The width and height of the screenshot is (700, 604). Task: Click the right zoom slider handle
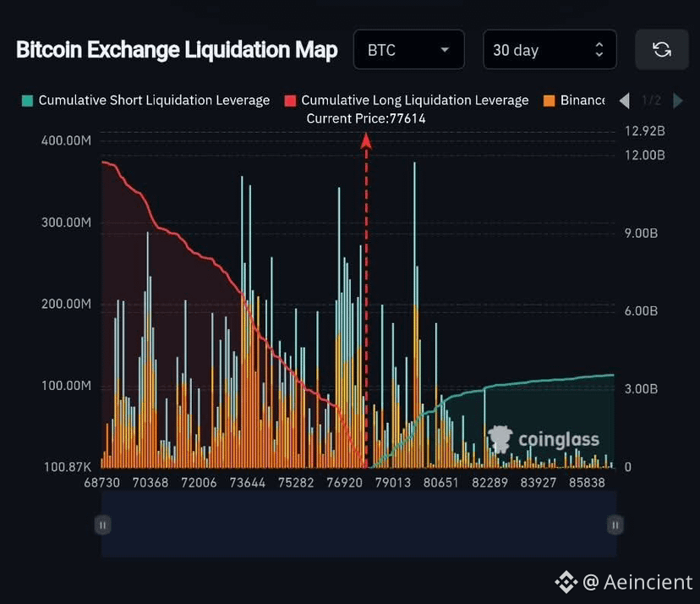[x=615, y=525]
